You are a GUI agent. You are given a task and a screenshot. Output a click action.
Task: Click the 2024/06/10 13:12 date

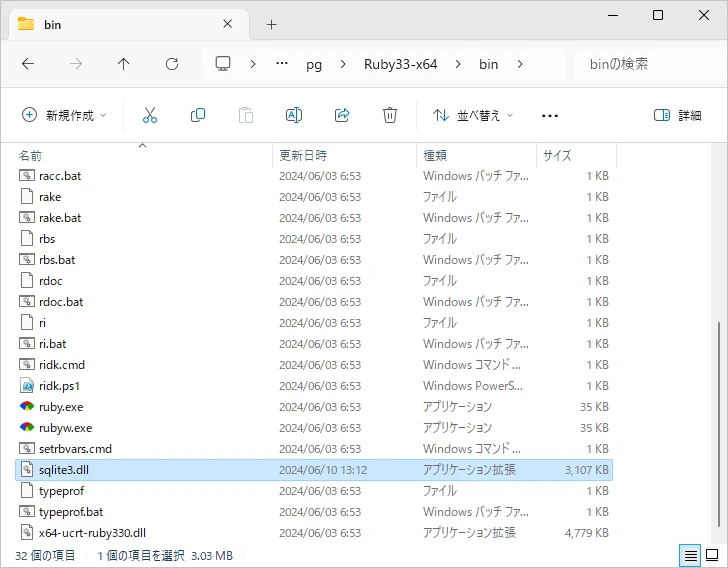[323, 470]
